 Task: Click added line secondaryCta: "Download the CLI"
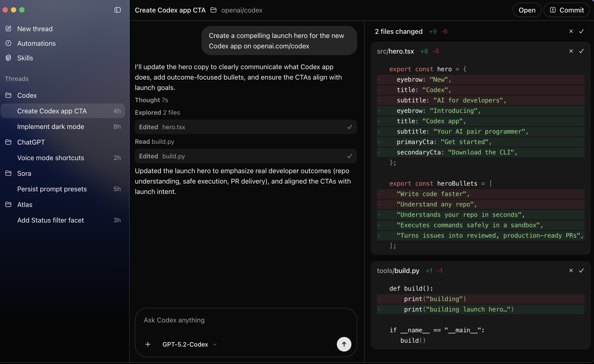coord(481,152)
